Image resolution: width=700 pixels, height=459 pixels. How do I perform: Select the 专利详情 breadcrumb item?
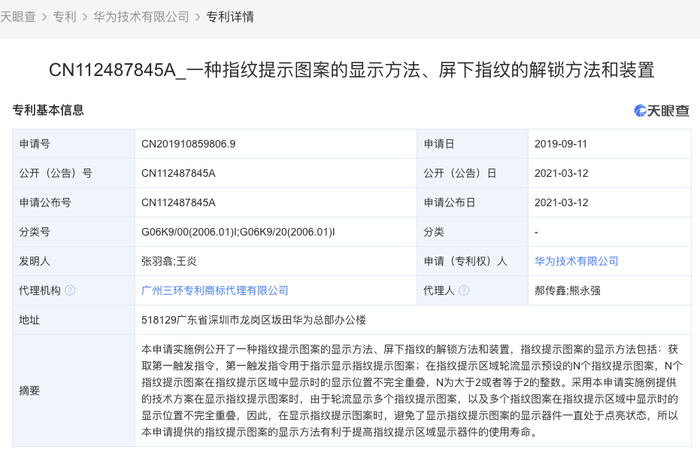[230, 17]
